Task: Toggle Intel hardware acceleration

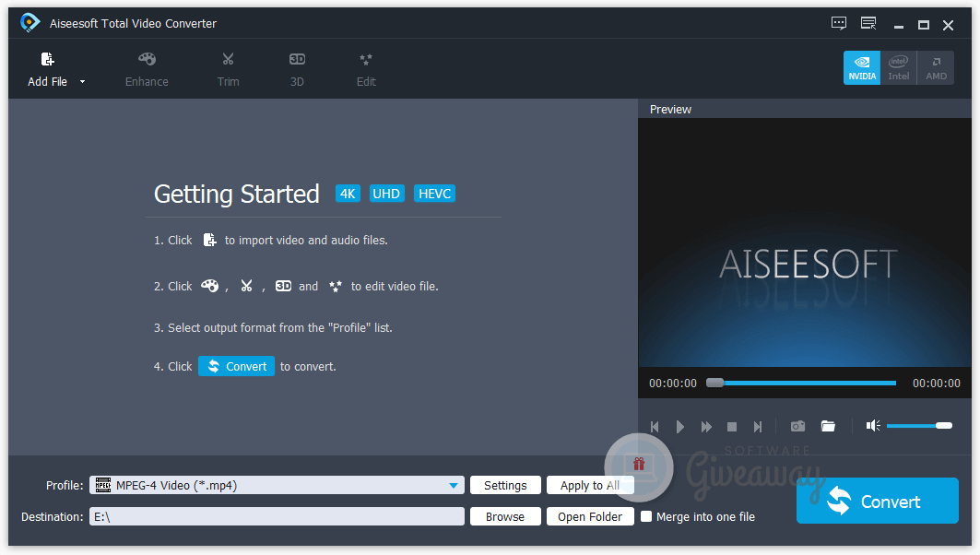Action: 899,67
